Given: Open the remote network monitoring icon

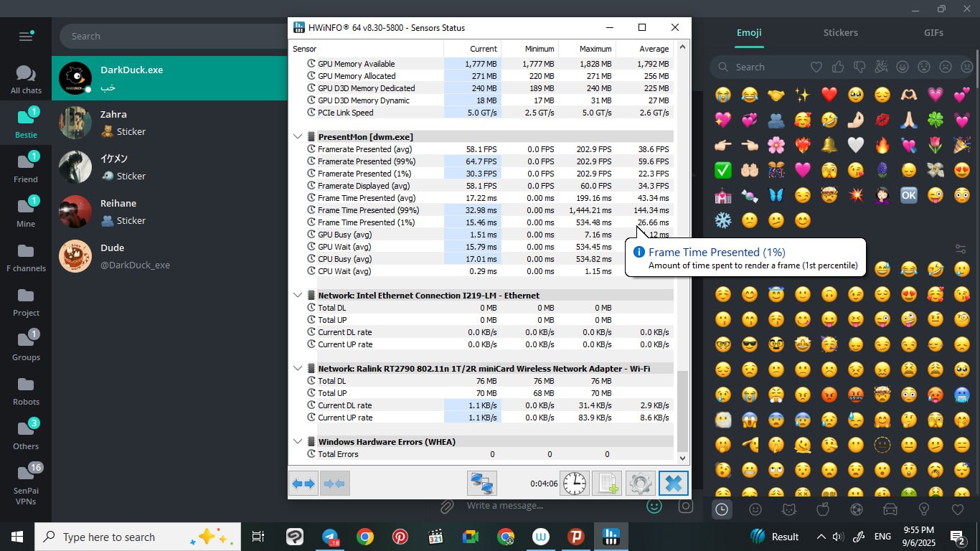Looking at the screenshot, I should point(481,483).
